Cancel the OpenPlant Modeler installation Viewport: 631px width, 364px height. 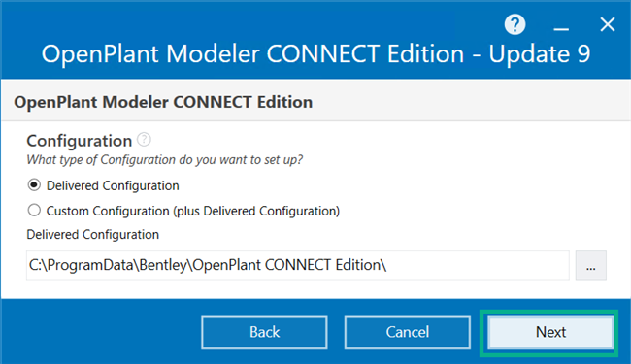[x=408, y=332]
